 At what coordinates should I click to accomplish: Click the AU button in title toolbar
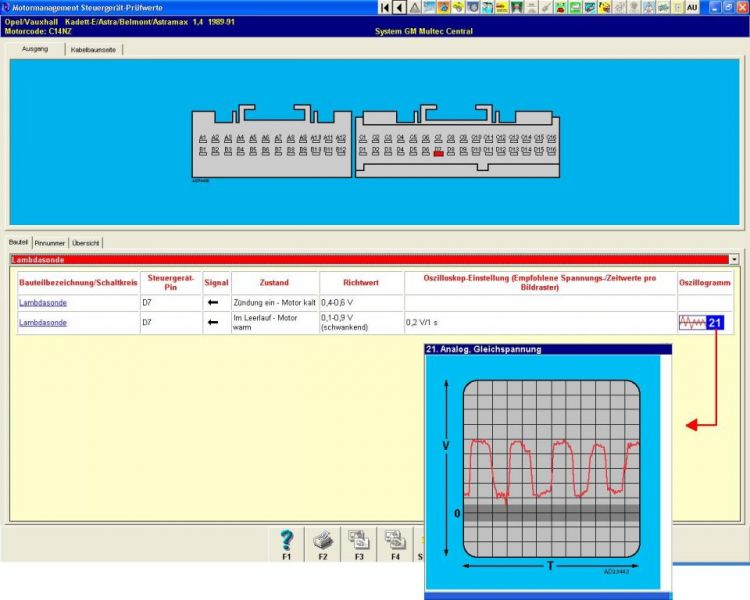point(692,7)
